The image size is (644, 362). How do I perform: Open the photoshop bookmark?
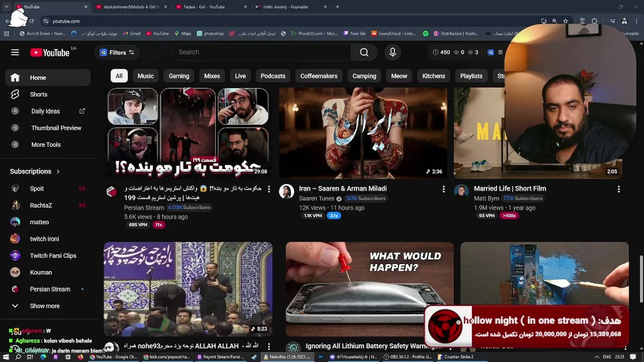210,34
